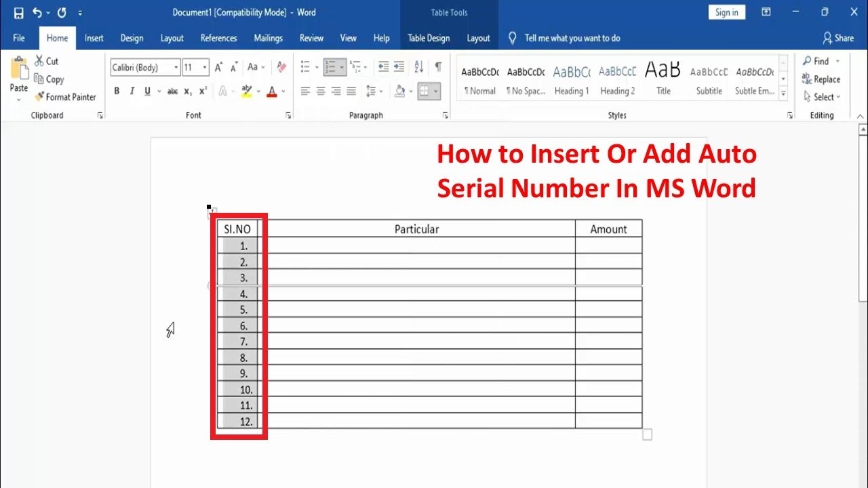The image size is (868, 488).
Task: Align text to the right
Action: (336, 91)
